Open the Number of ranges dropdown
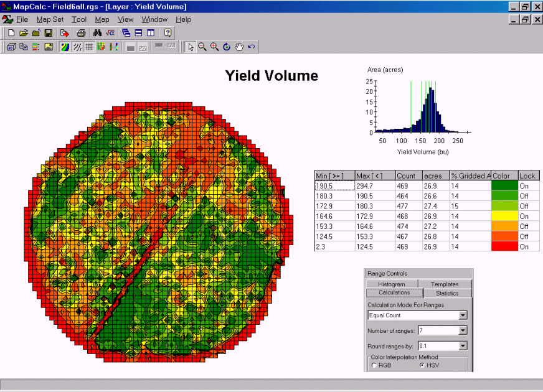 click(462, 330)
